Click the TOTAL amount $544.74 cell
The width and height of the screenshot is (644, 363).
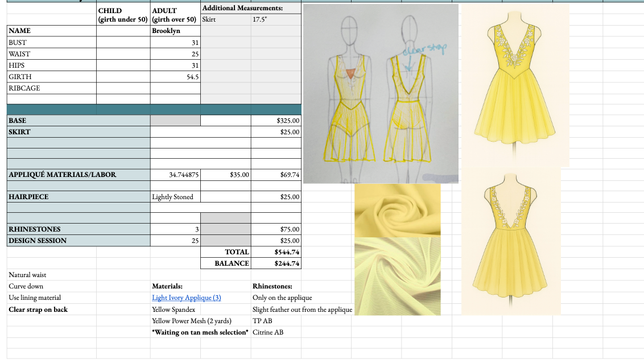pos(275,252)
